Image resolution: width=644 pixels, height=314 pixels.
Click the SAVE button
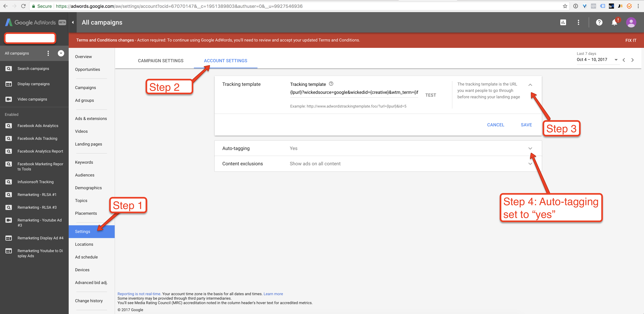(x=526, y=125)
